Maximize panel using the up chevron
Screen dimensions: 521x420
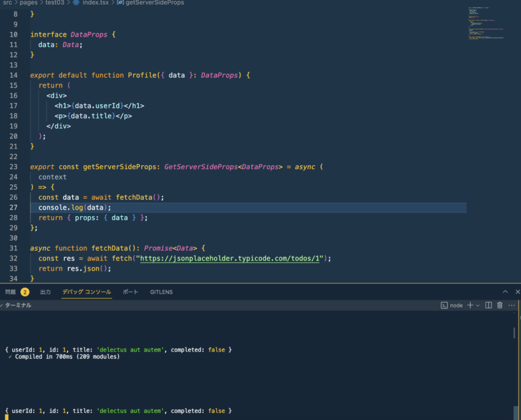click(x=505, y=292)
